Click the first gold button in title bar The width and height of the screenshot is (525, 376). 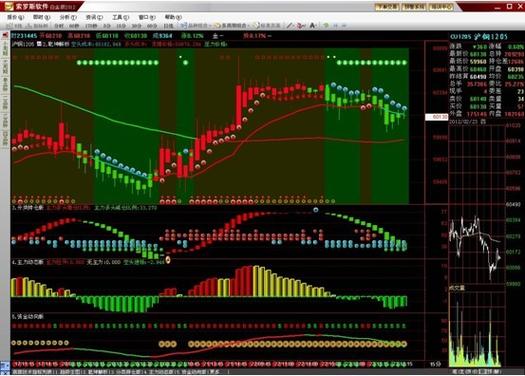click(x=387, y=7)
